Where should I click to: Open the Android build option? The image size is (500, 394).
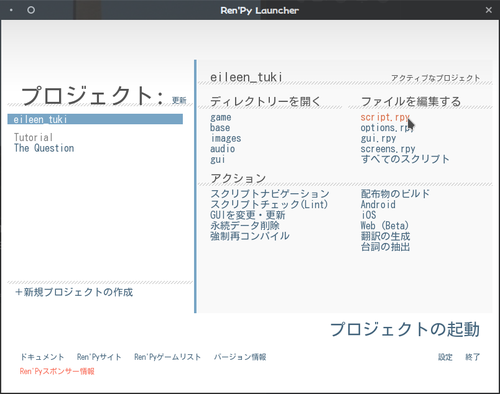[378, 204]
